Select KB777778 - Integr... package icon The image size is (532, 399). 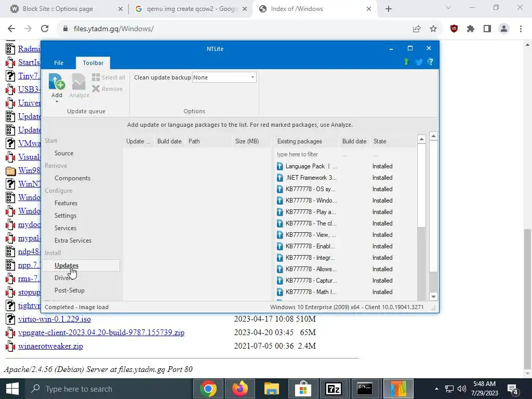pos(280,258)
